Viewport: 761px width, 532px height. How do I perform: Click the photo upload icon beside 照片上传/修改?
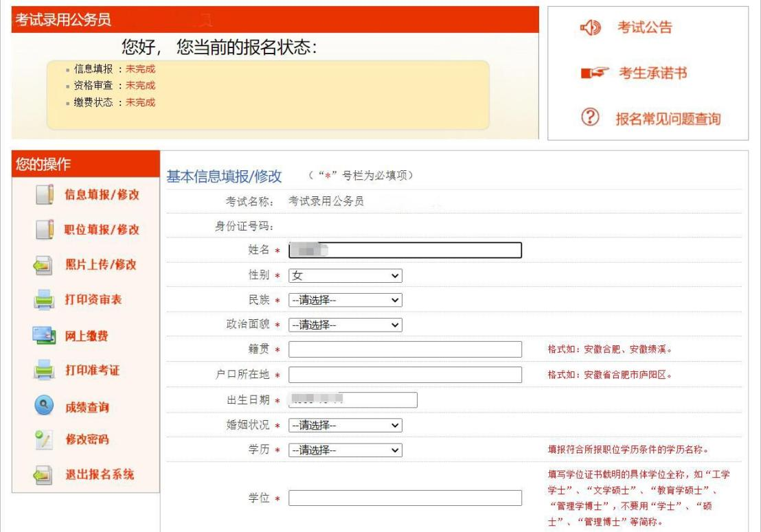[x=43, y=265]
